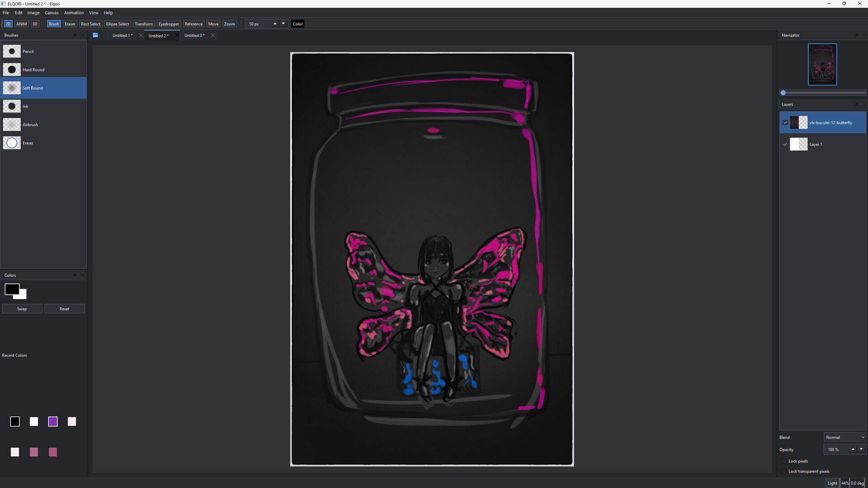The image size is (868, 488).
Task: Select the Eraser brush in Brushes panel
Action: (x=43, y=143)
